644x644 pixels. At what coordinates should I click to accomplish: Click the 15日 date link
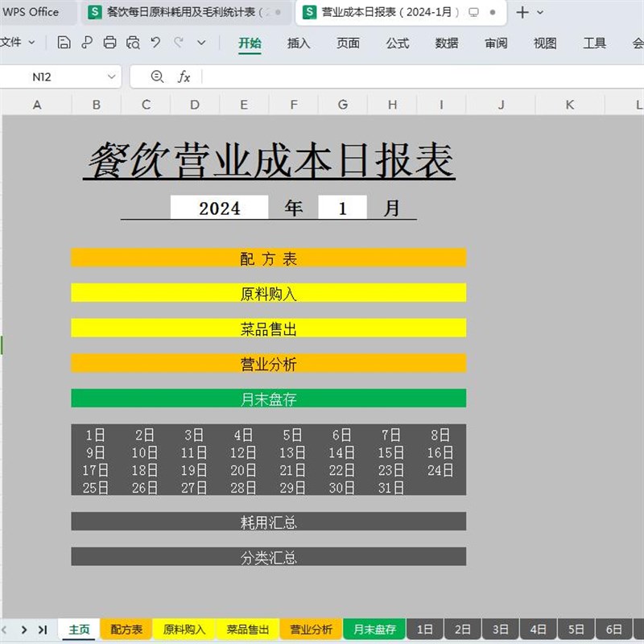pos(390,452)
